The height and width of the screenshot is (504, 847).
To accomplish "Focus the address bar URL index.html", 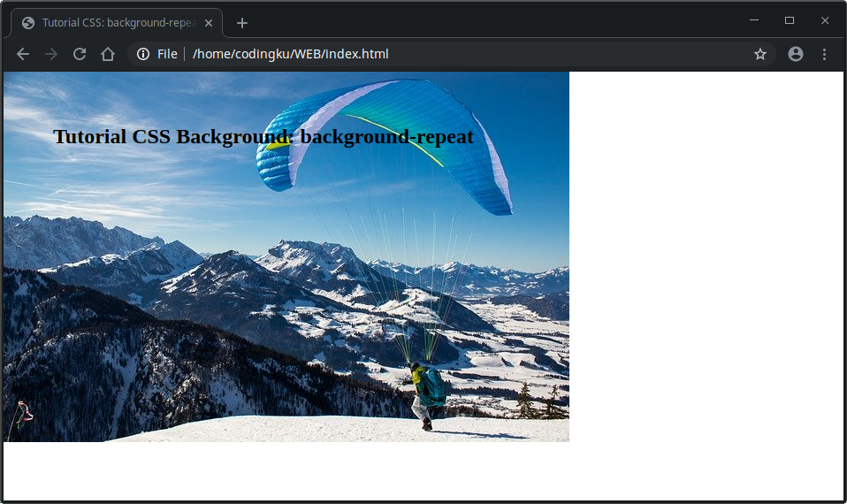I will (291, 54).
